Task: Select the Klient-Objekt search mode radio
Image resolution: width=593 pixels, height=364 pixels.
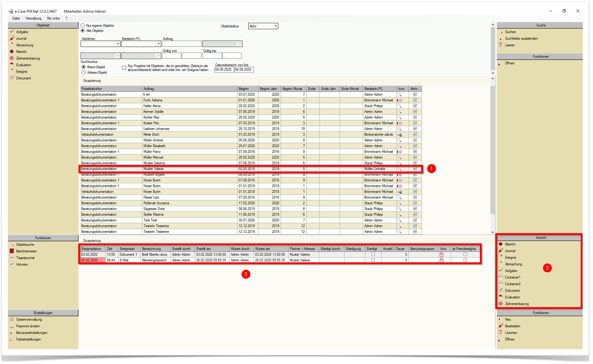Action: tap(84, 67)
